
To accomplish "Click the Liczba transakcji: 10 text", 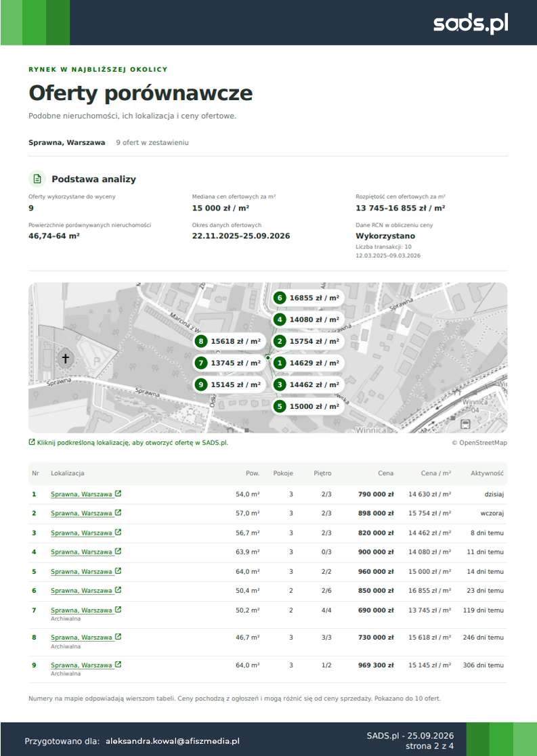I will [x=383, y=247].
